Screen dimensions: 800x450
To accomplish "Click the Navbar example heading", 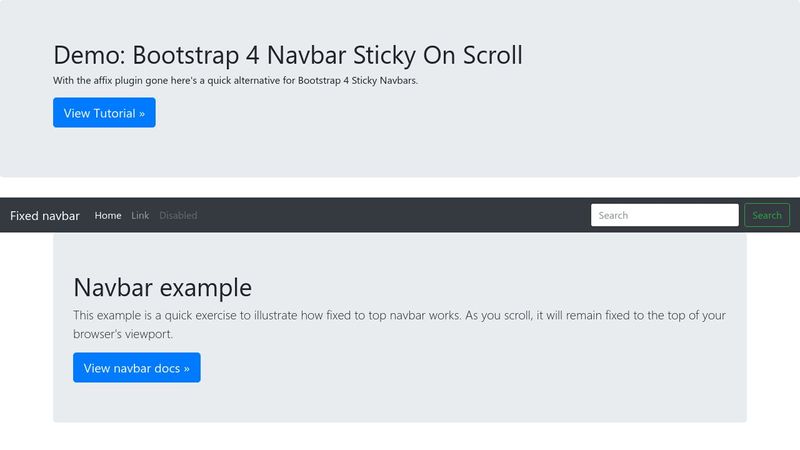I will (162, 288).
